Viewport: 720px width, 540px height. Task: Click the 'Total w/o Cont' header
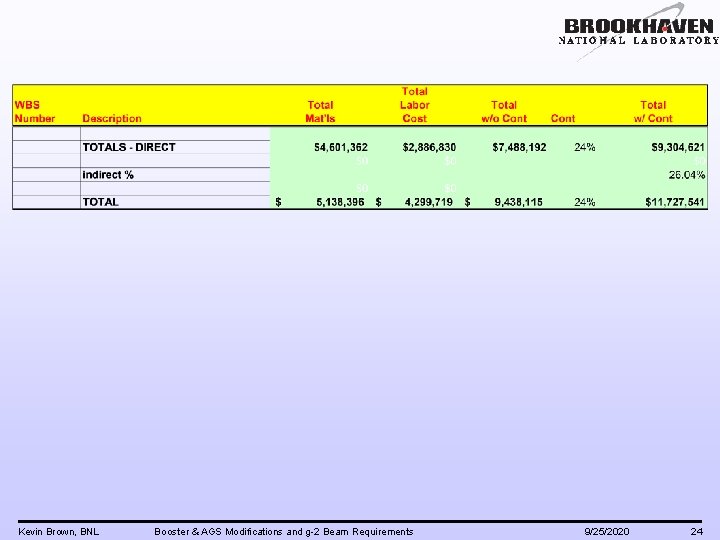tap(504, 112)
